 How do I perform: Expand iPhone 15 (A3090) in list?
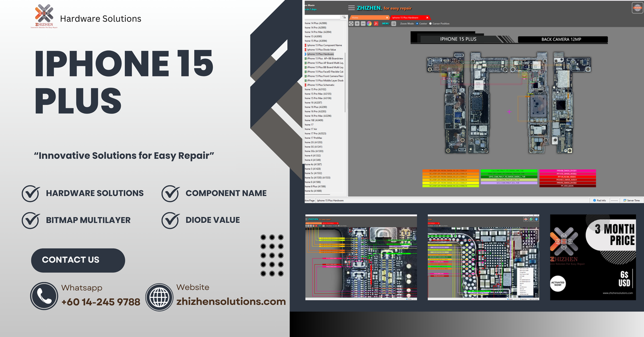(x=313, y=36)
